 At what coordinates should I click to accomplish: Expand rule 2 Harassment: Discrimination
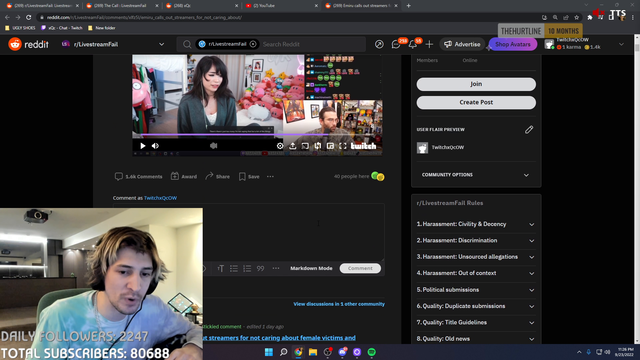click(476, 240)
